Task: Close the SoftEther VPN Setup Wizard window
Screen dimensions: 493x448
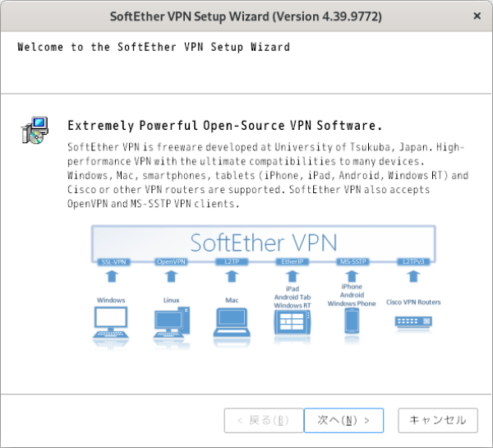Action: 477,16
